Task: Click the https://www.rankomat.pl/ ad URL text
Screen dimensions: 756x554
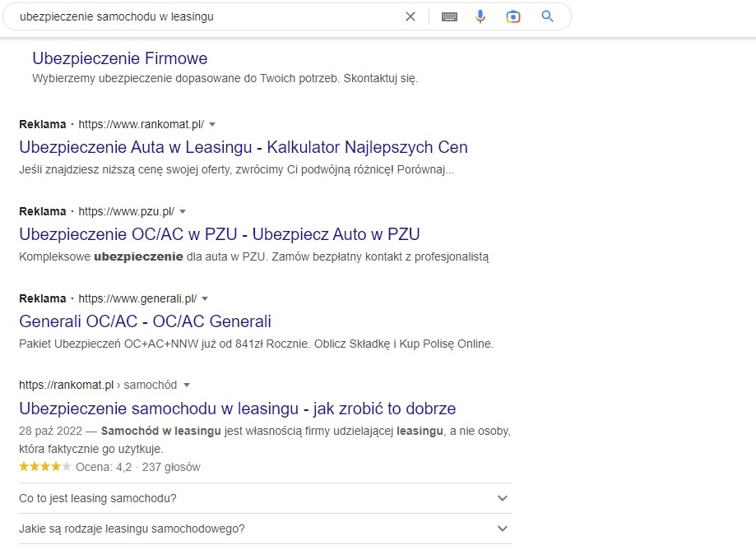Action: [141, 124]
